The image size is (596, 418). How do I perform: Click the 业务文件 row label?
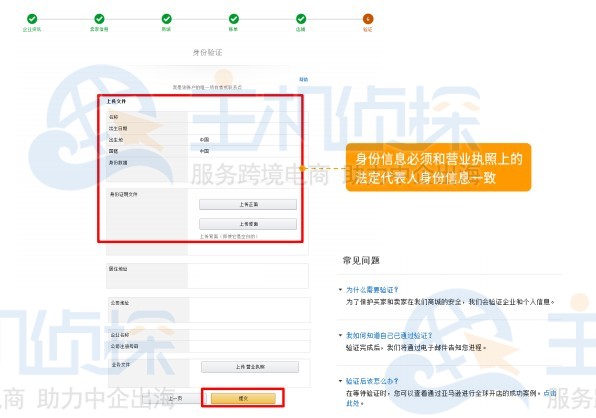point(120,364)
